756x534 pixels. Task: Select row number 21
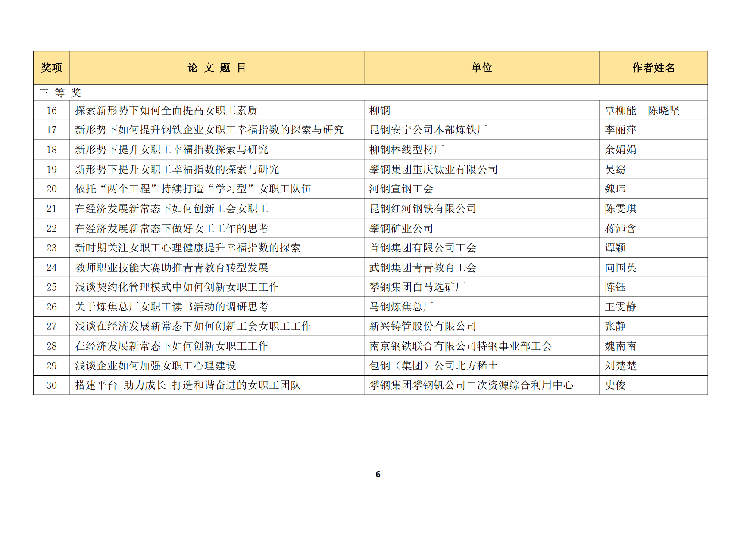click(x=52, y=209)
